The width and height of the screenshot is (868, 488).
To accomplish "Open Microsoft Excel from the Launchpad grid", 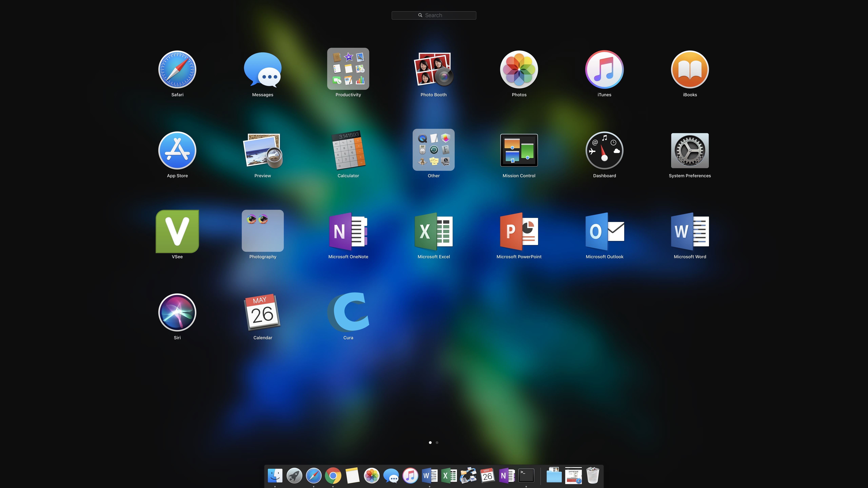I will click(434, 231).
